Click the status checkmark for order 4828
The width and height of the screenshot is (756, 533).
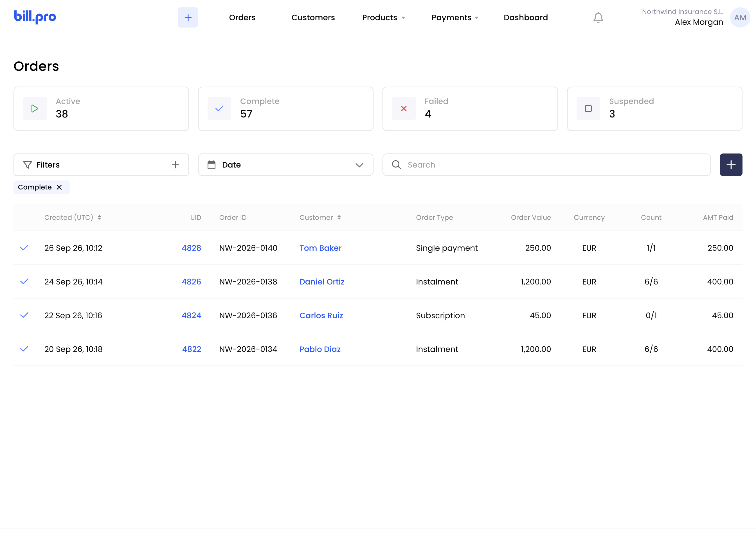pyautogui.click(x=24, y=248)
